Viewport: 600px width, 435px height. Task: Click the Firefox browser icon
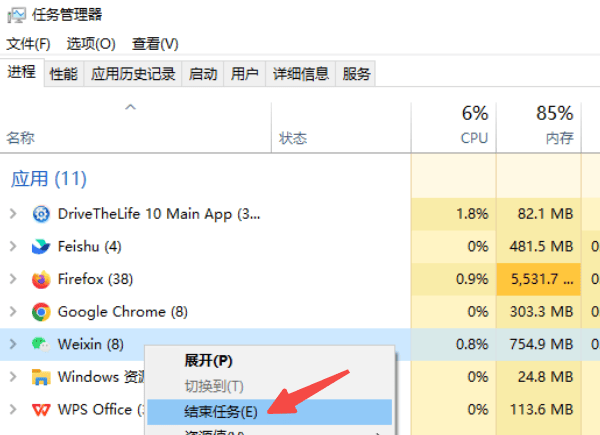[x=41, y=279]
